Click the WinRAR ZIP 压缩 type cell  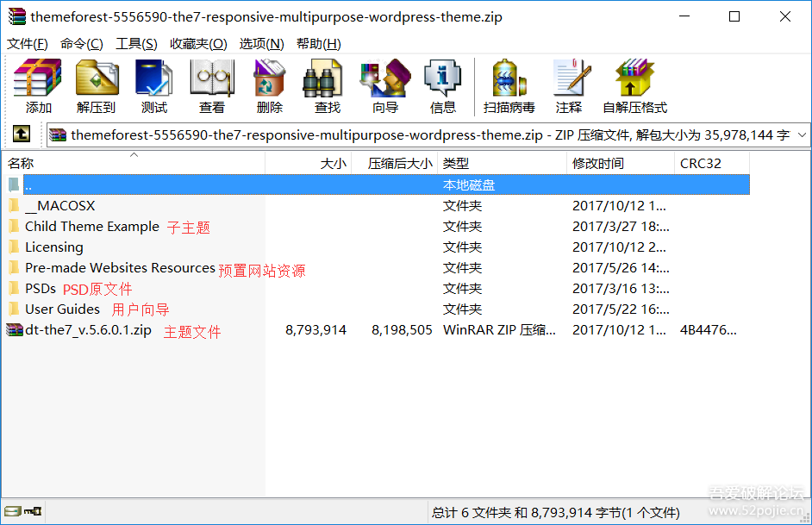[499, 330]
